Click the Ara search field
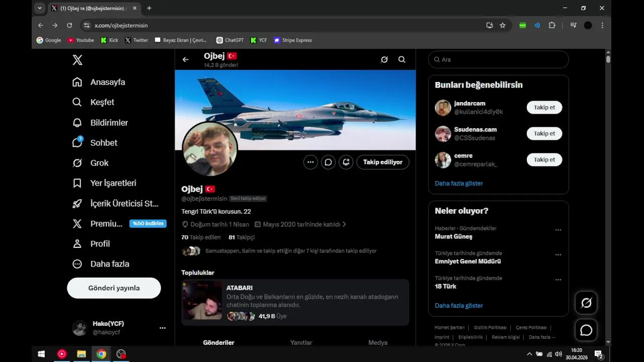Image resolution: width=644 pixels, height=362 pixels. 499,59
